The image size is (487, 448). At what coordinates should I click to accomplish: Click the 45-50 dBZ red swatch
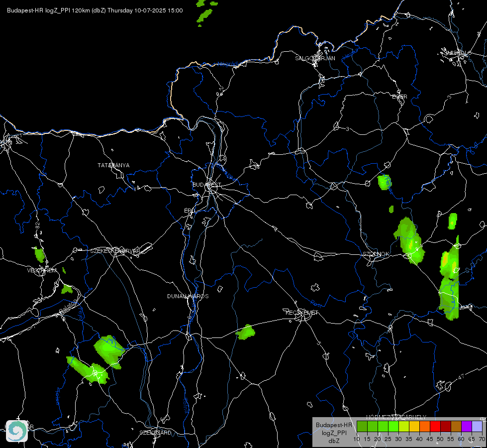(435, 426)
